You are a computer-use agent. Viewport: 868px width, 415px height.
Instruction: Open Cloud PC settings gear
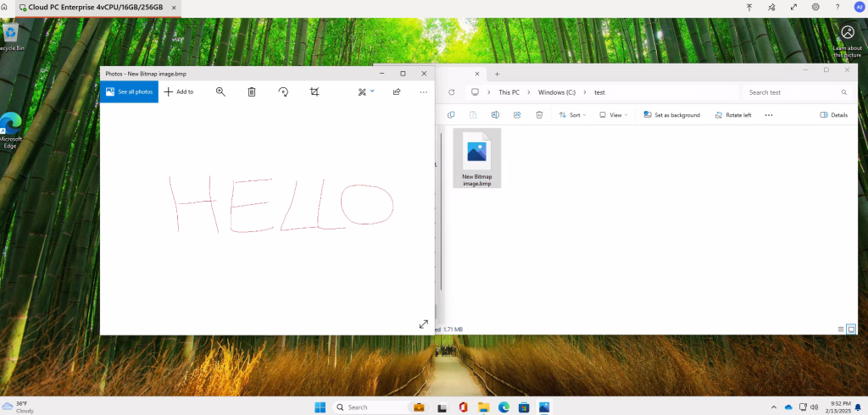coord(815,7)
